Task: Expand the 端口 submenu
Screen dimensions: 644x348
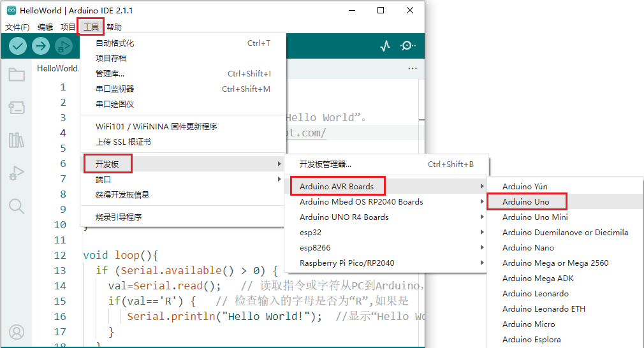Action: coord(183,179)
